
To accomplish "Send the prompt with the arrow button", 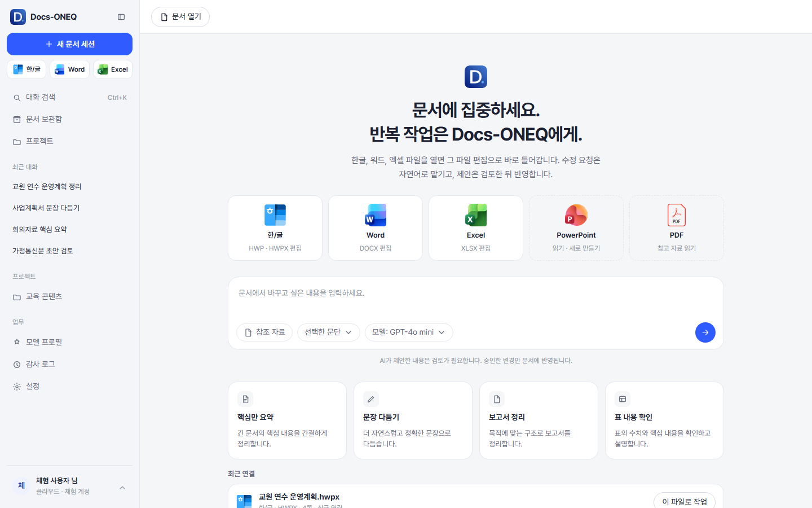I will coord(705,332).
